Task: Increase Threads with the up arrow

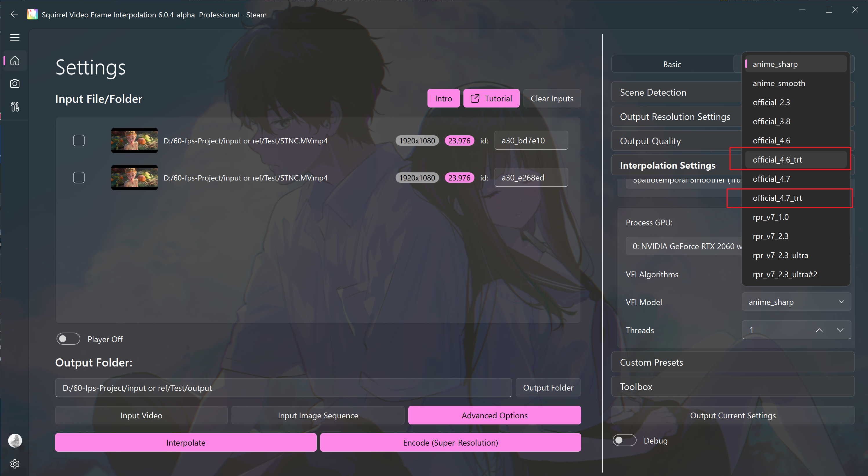Action: [819, 330]
